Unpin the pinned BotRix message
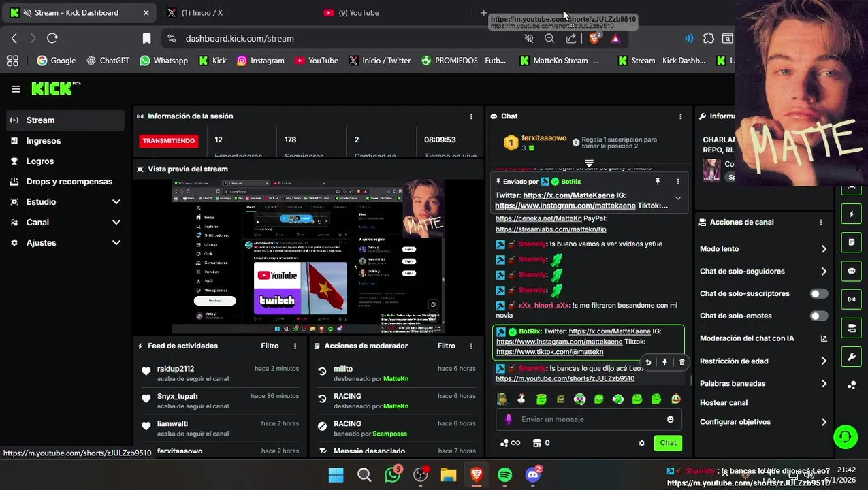Image resolution: width=868 pixels, height=490 pixels. (658, 182)
